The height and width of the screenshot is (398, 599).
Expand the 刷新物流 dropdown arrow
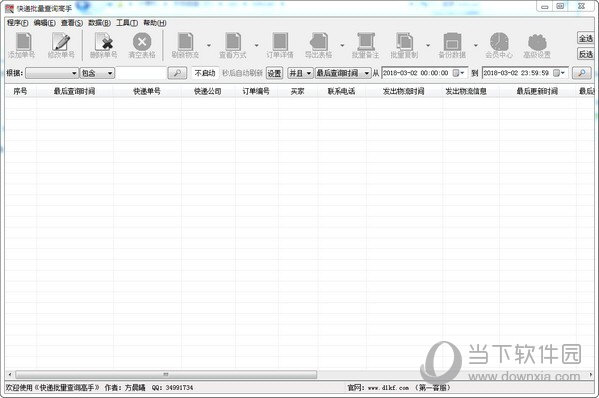click(x=209, y=45)
